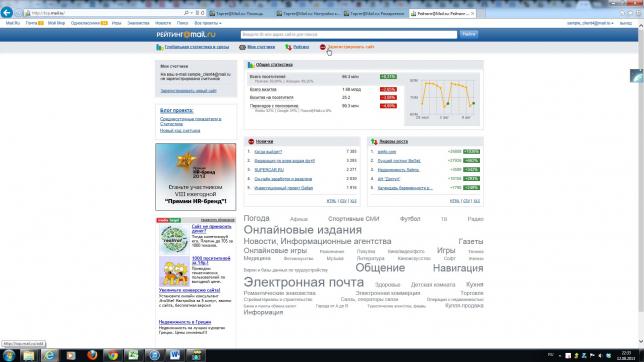
Task: Open Недвижимость в Греции ad link
Action: point(185,322)
